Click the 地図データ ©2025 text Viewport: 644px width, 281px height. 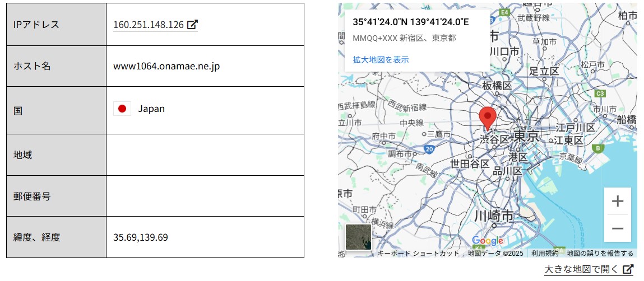click(x=495, y=254)
